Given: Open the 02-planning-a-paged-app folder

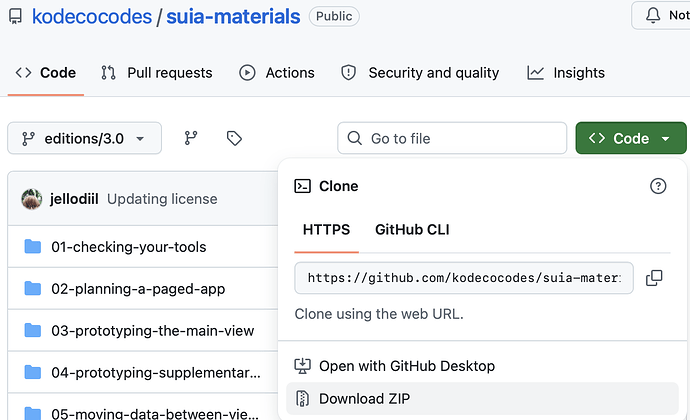Looking at the screenshot, I should pyautogui.click(x=138, y=289).
